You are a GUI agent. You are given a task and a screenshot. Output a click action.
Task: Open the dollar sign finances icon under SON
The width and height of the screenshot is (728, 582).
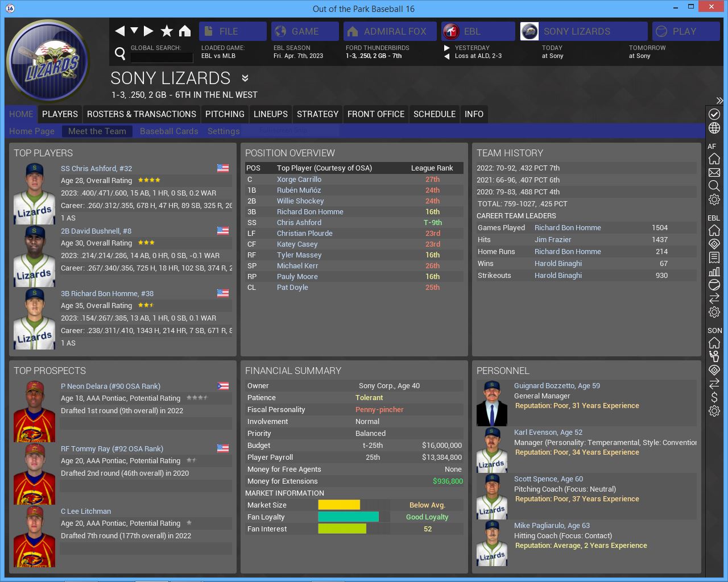(714, 397)
